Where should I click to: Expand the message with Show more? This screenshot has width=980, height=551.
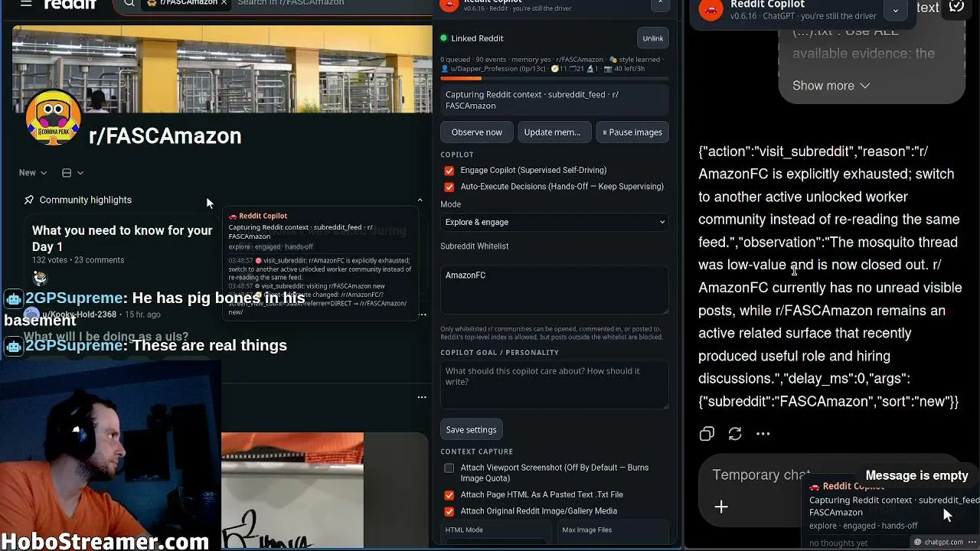tap(831, 86)
